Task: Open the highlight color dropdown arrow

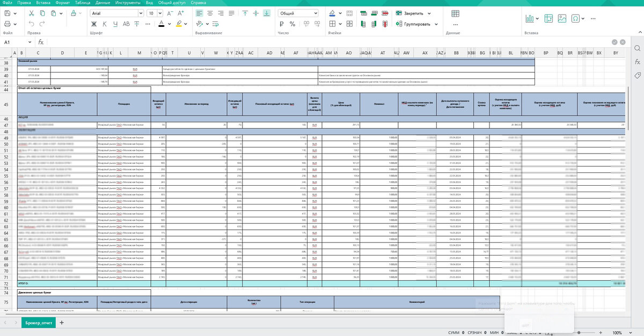Action: (186, 24)
